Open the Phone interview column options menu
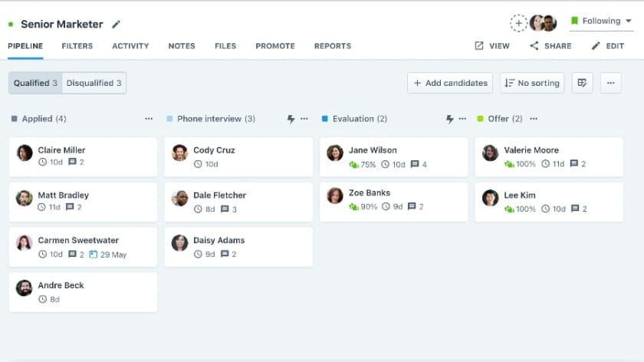This screenshot has height=362, width=644. pyautogui.click(x=304, y=119)
